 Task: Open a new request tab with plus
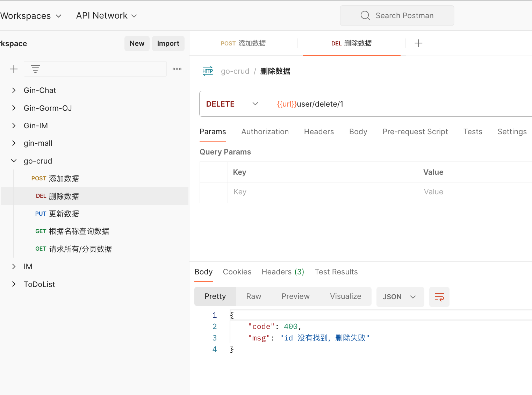point(418,43)
